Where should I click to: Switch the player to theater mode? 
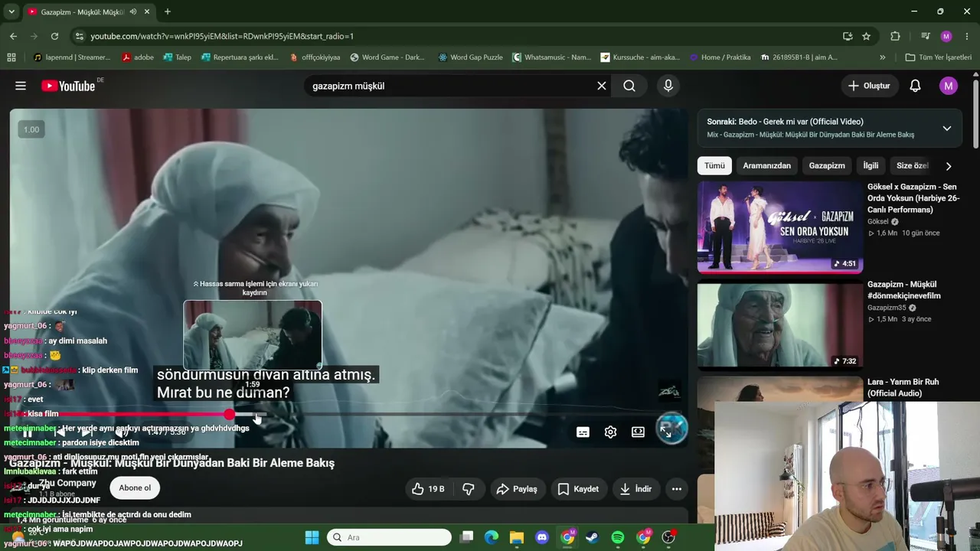pyautogui.click(x=638, y=432)
